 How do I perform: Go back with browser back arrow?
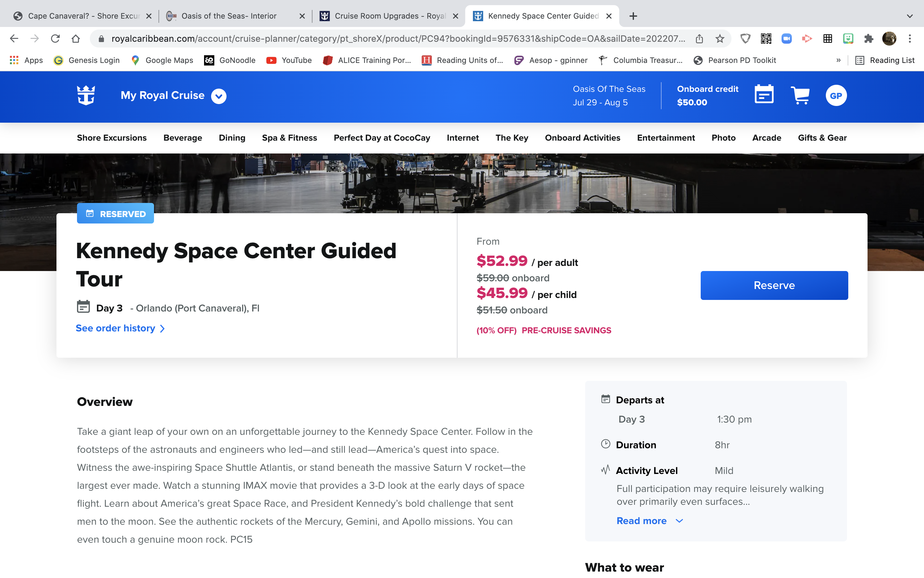pyautogui.click(x=14, y=39)
